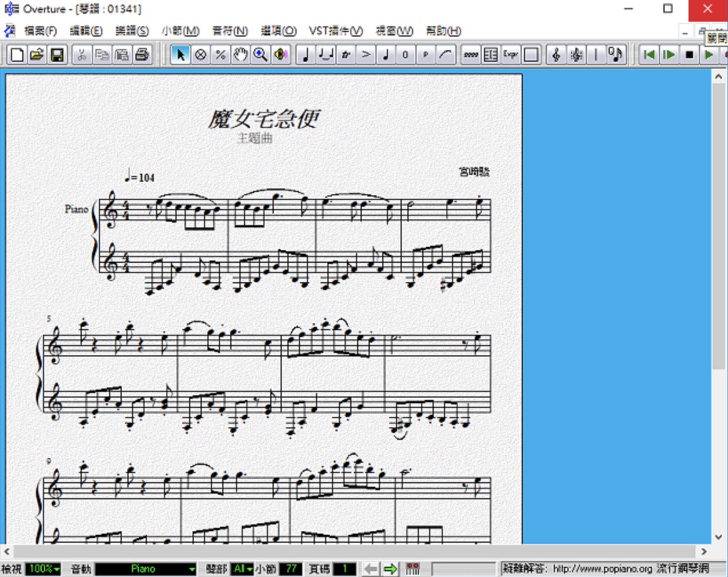Stop playback
The width and height of the screenshot is (728, 577).
689,55
